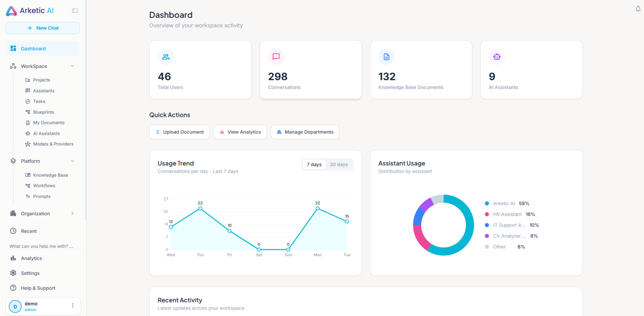
Task: Click the AI Assistants robot icon on card
Action: [497, 57]
